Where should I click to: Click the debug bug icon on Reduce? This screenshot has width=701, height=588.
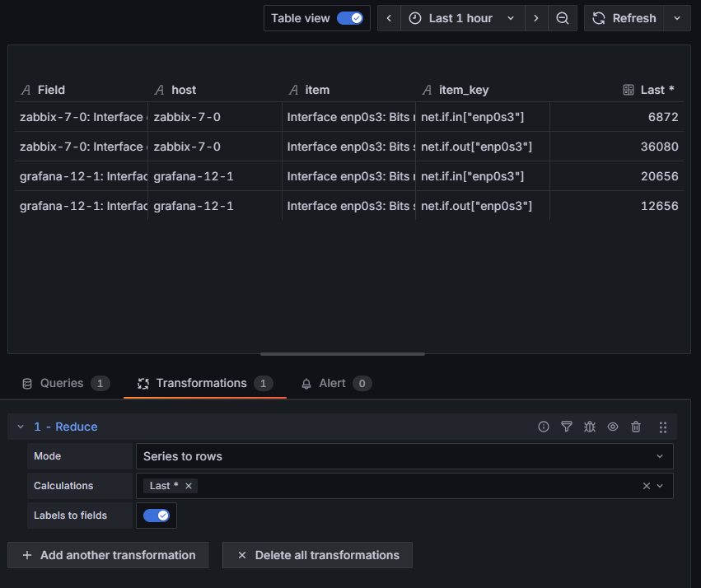coord(590,427)
